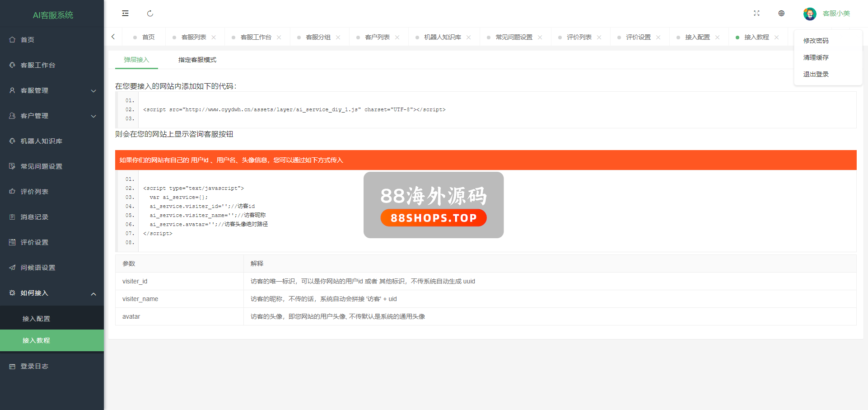Open 接入配置 in the sidebar submenu

(36, 319)
